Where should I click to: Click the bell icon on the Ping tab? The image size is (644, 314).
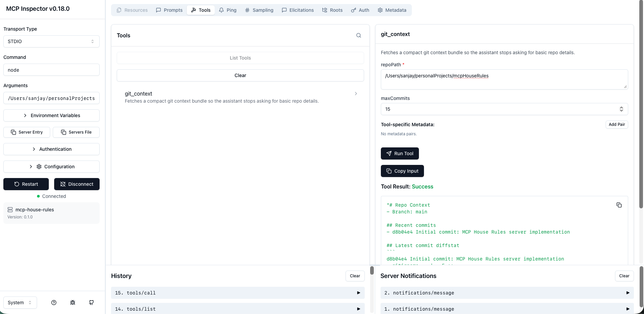click(x=221, y=10)
